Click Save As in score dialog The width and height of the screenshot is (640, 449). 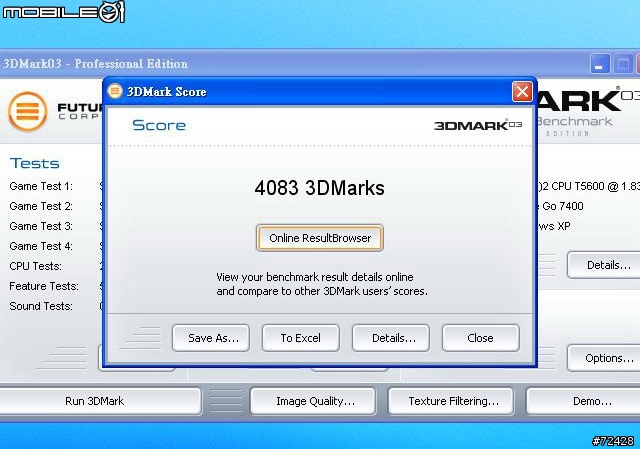tap(211, 338)
